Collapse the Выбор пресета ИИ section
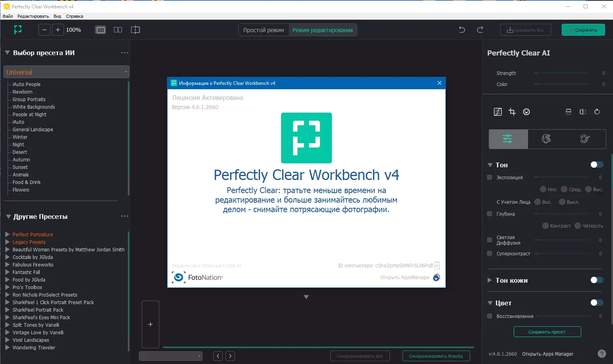 pos(7,53)
